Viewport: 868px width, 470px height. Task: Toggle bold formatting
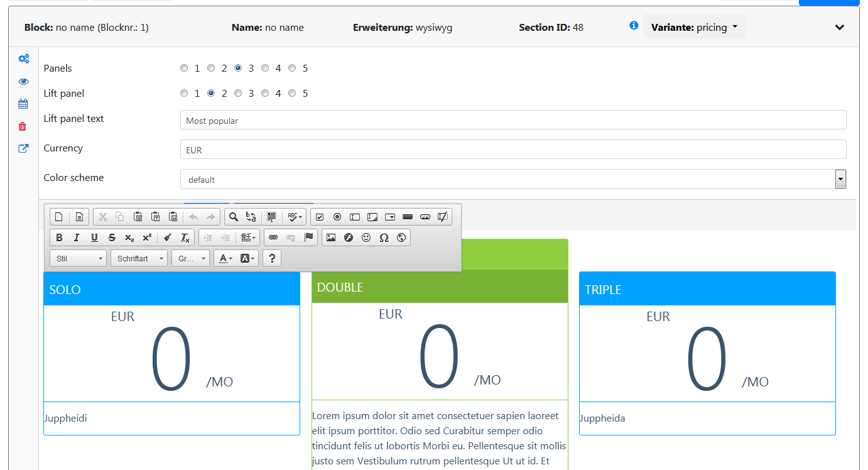(59, 238)
